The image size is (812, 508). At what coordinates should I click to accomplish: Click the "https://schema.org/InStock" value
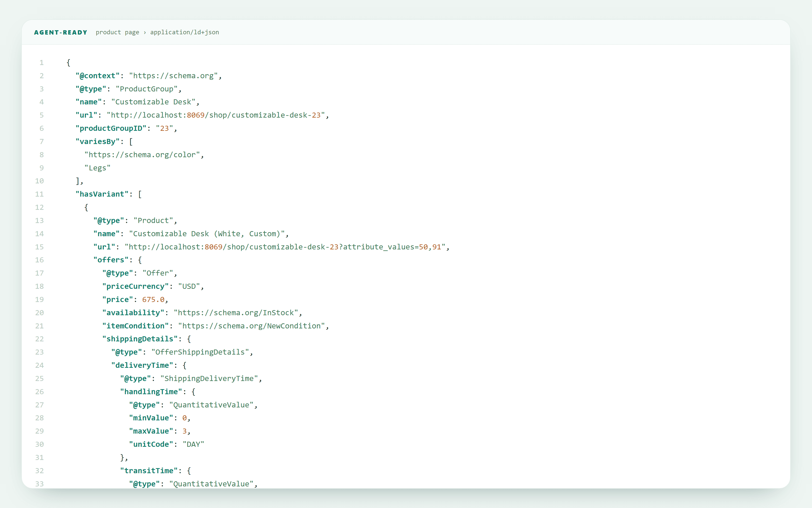pos(236,312)
